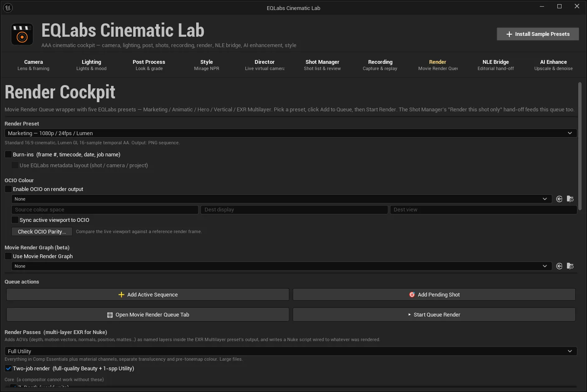Open the NLE Bridge tab
587x392 pixels.
click(x=496, y=65)
